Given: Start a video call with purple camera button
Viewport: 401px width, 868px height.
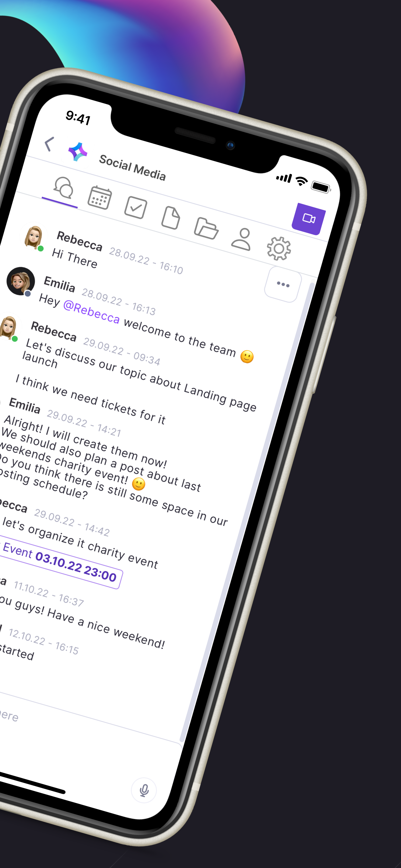Looking at the screenshot, I should click(x=309, y=219).
